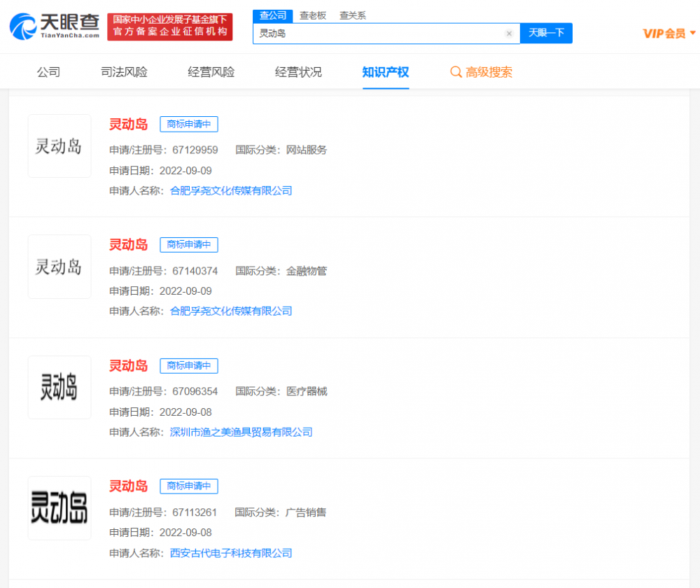The image size is (700, 588).
Task: Click 商标申请中 tag on the 67113261 entry
Action: pyautogui.click(x=189, y=486)
